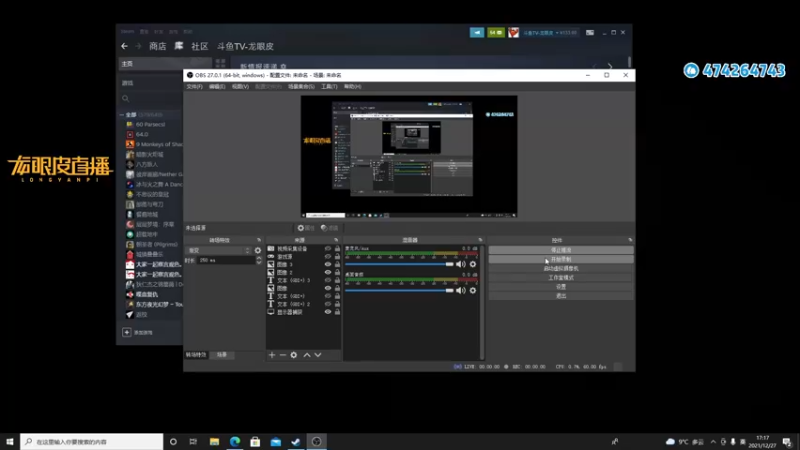Open transition properties gear next to 渐变
The width and height of the screenshot is (800, 450).
point(258,251)
